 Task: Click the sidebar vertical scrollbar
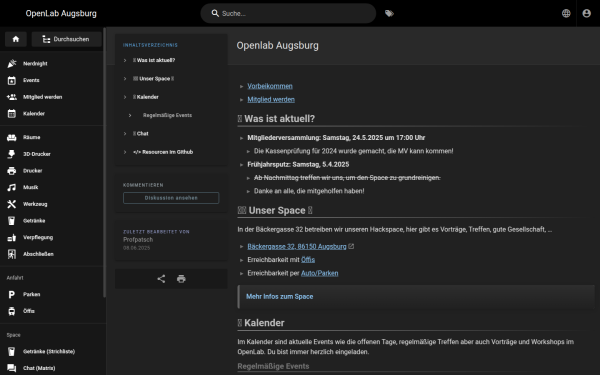[x=104, y=162]
